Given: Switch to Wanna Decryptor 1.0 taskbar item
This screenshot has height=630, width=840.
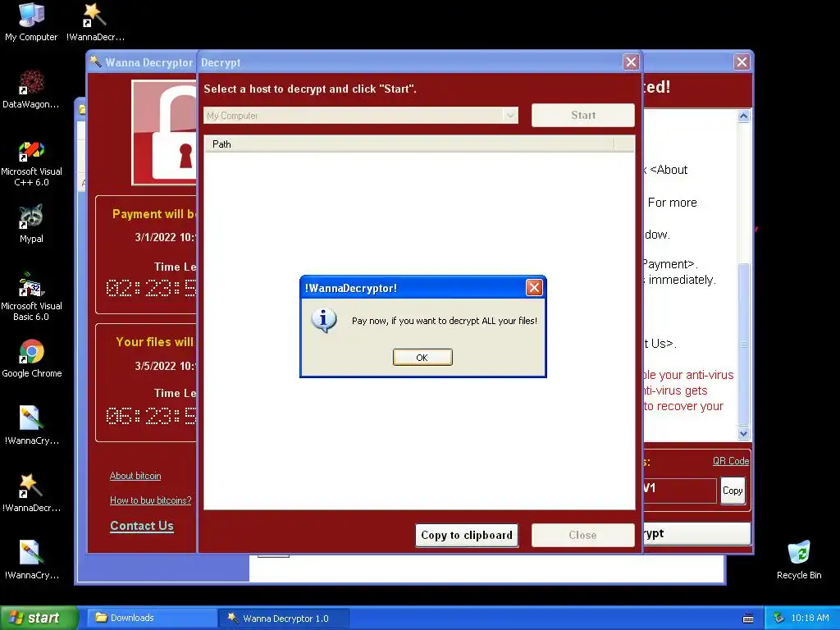Looking at the screenshot, I should pos(284,619).
